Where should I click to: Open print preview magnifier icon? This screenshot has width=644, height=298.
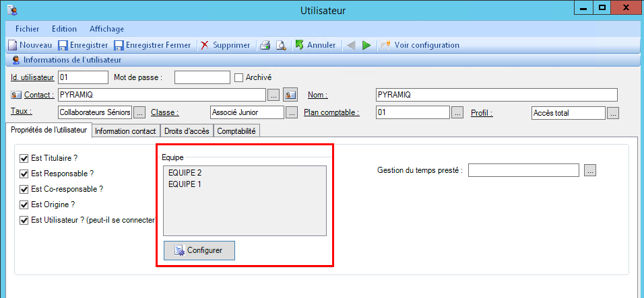(280, 45)
